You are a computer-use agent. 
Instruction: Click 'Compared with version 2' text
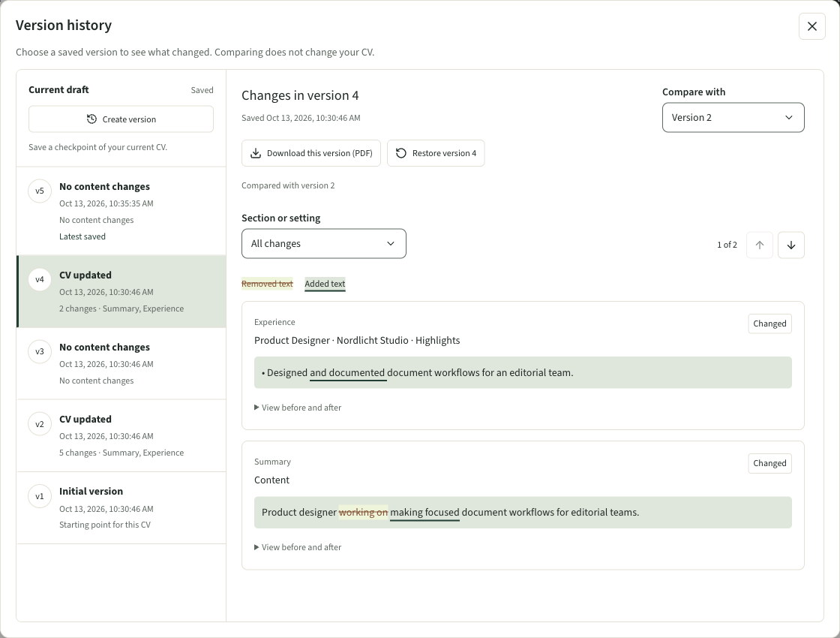click(288, 185)
